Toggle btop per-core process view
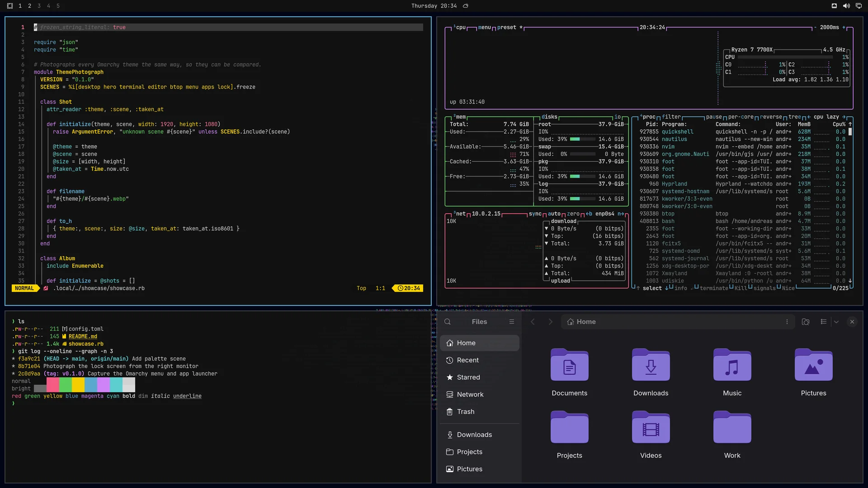 [x=741, y=117]
